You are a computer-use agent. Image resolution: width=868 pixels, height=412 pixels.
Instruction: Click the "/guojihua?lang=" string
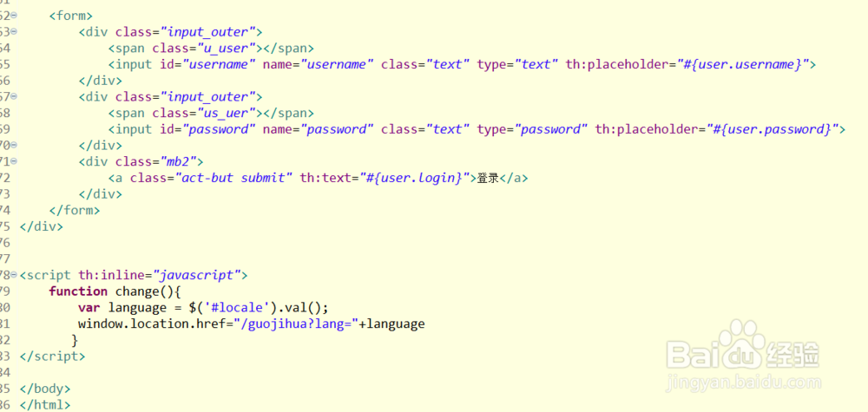[296, 324]
